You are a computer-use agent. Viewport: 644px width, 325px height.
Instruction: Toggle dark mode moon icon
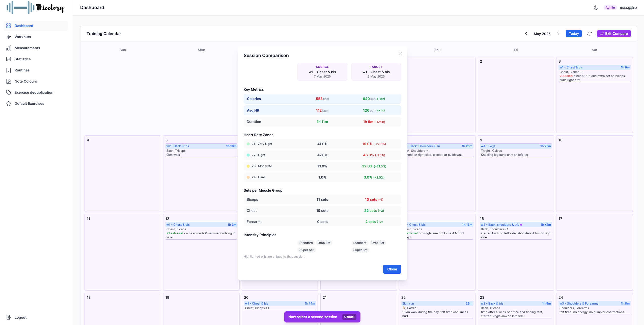(x=596, y=8)
